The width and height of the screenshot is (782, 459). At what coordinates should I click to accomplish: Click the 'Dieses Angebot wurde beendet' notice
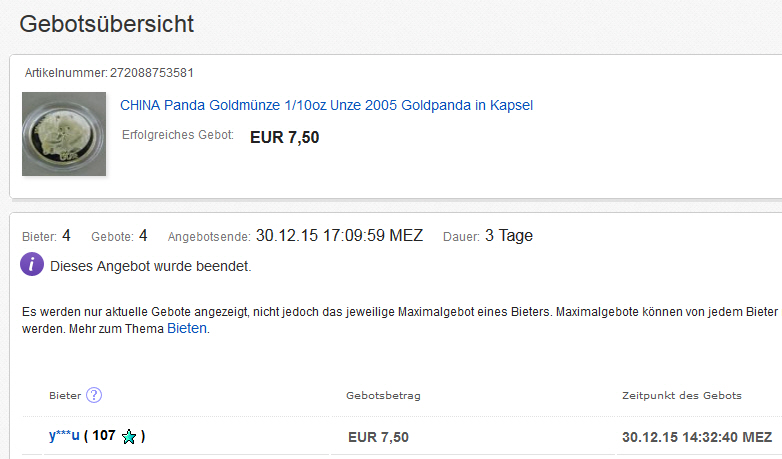coord(150,267)
